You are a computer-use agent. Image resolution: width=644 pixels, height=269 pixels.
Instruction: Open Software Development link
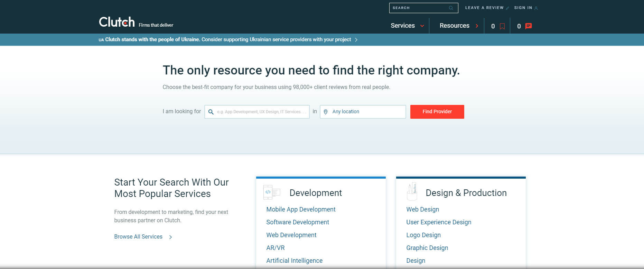(x=298, y=222)
